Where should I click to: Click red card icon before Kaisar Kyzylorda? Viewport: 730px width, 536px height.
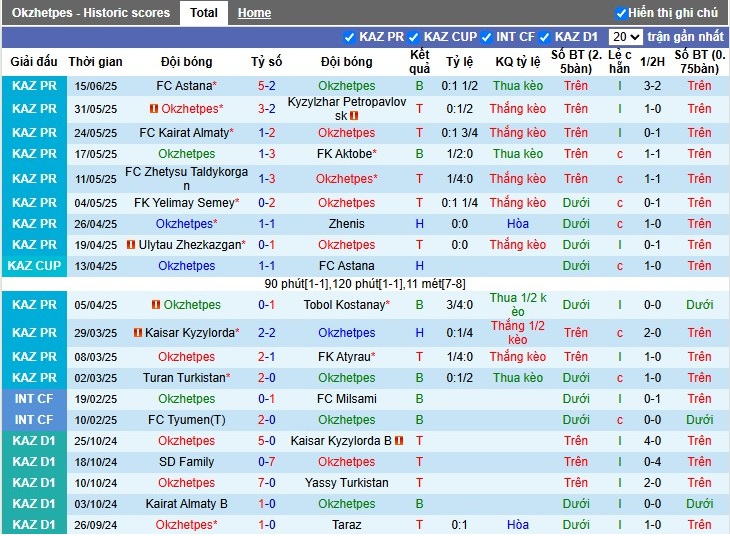tap(137, 332)
